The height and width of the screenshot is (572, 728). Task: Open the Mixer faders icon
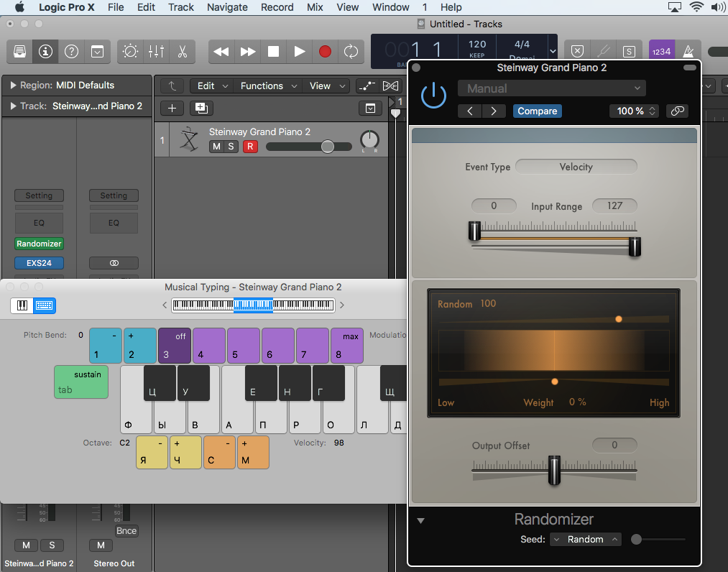(x=157, y=51)
